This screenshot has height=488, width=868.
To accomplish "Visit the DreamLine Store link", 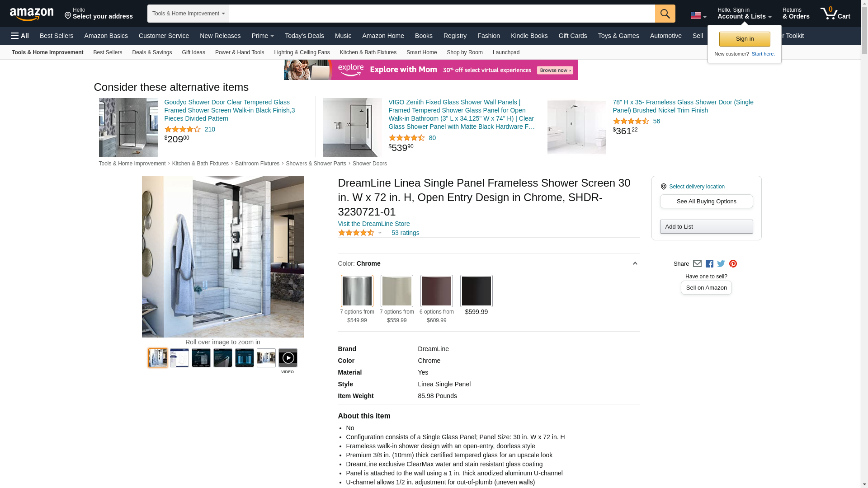I will 374,224.
